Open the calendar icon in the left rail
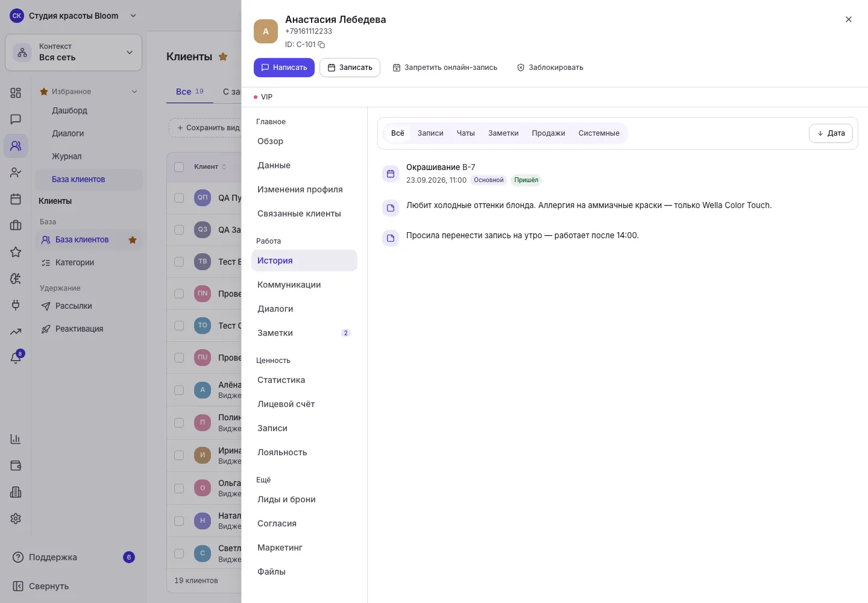The height and width of the screenshot is (603, 868). 16,199
